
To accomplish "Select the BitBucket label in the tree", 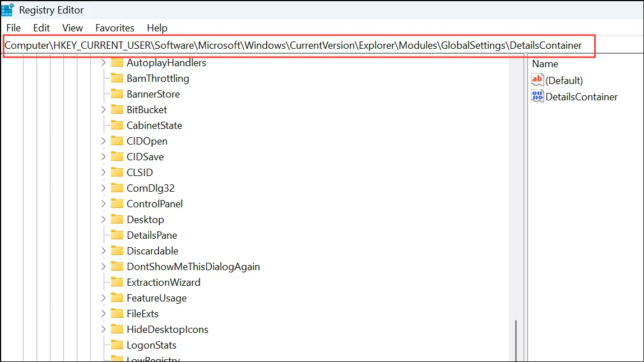I will point(147,110).
